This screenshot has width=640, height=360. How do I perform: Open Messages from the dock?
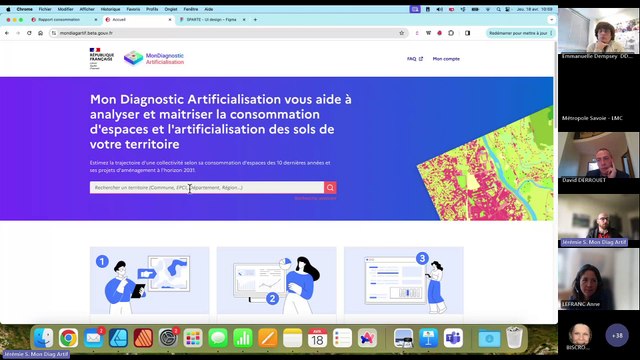(x=218, y=338)
